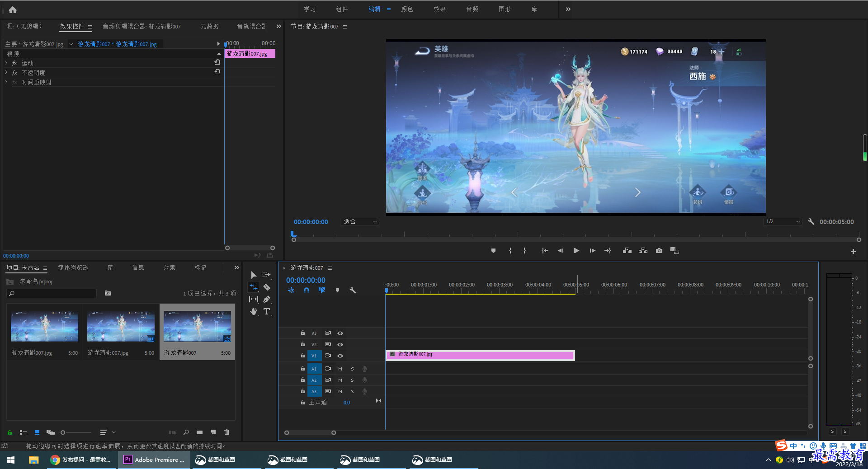Create new bin in project panel
This screenshot has width=868, height=469.
pyautogui.click(x=199, y=432)
